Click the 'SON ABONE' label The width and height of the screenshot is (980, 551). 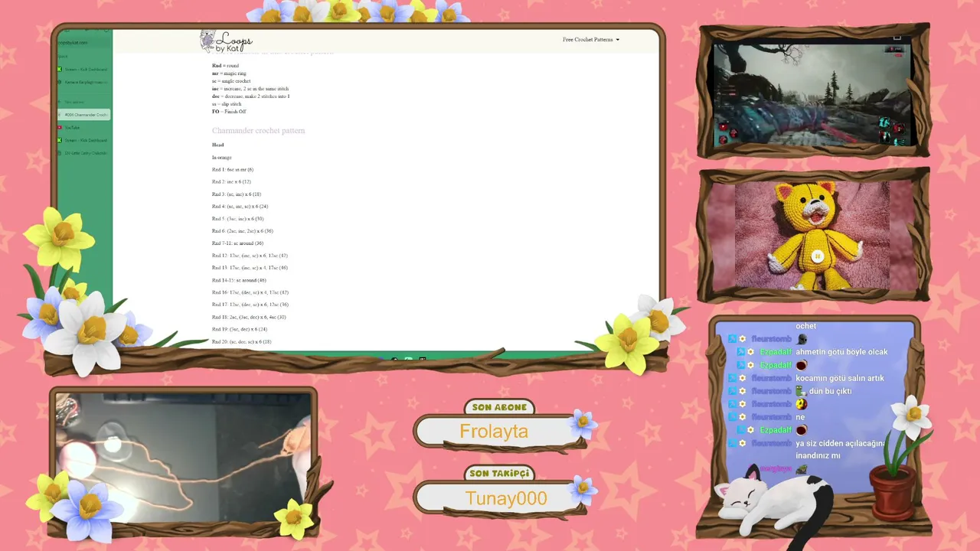tap(499, 408)
